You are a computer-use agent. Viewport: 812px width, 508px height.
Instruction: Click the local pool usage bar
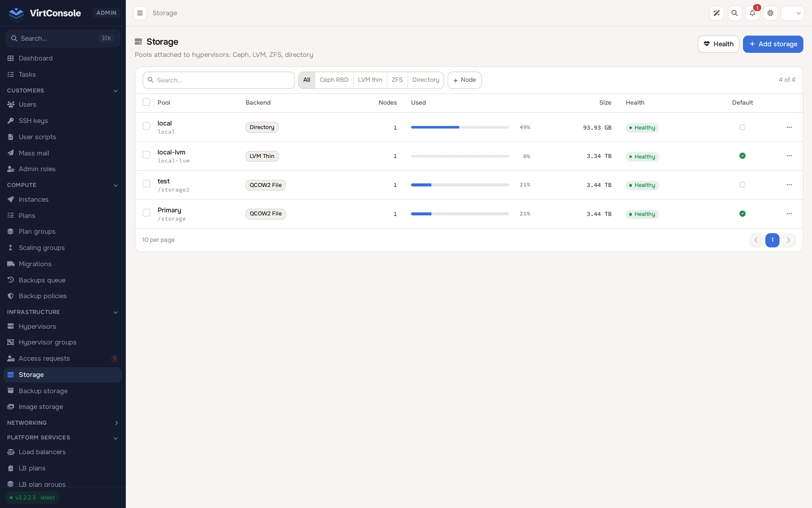(460, 127)
